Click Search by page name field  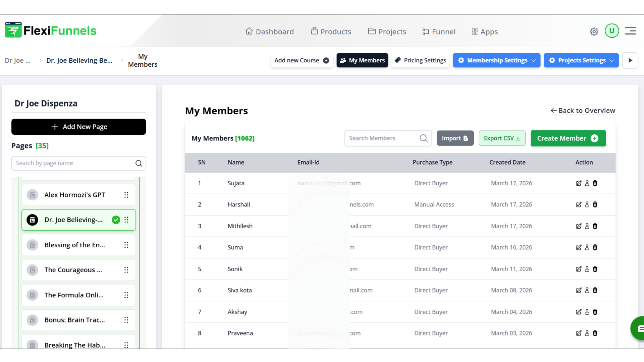[x=74, y=163]
